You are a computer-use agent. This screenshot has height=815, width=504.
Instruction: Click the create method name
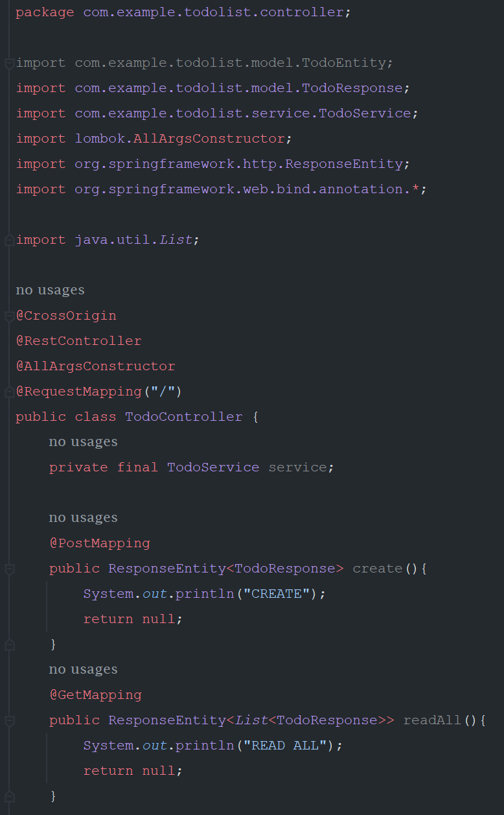tap(378, 568)
